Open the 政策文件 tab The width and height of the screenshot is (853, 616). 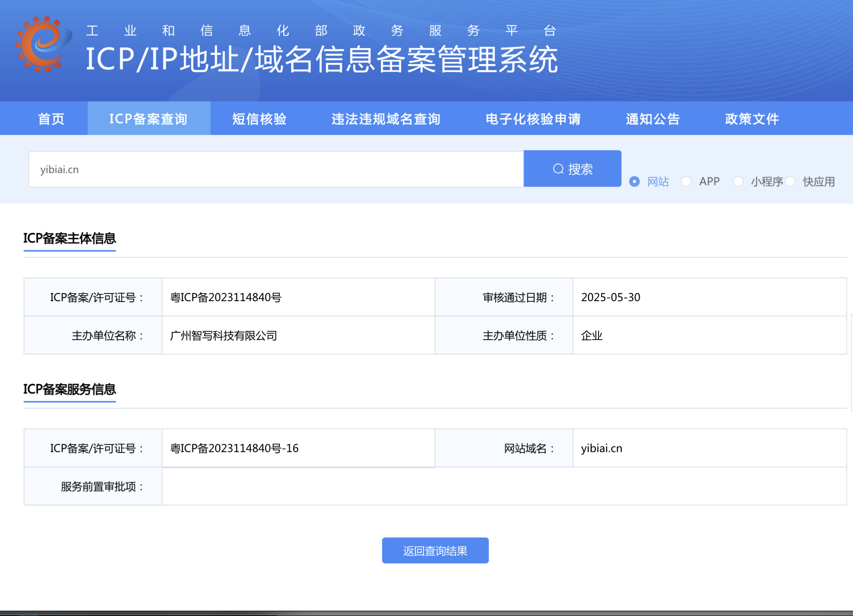coord(752,119)
